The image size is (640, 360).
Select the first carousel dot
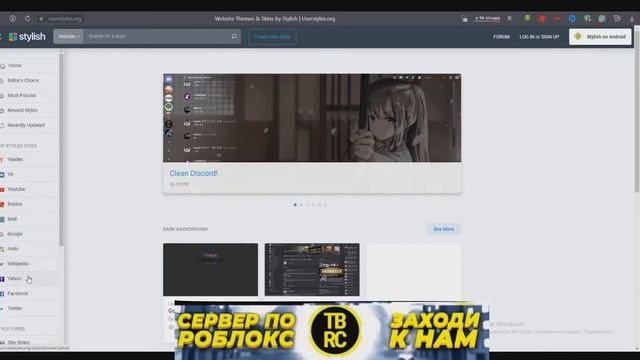click(295, 204)
